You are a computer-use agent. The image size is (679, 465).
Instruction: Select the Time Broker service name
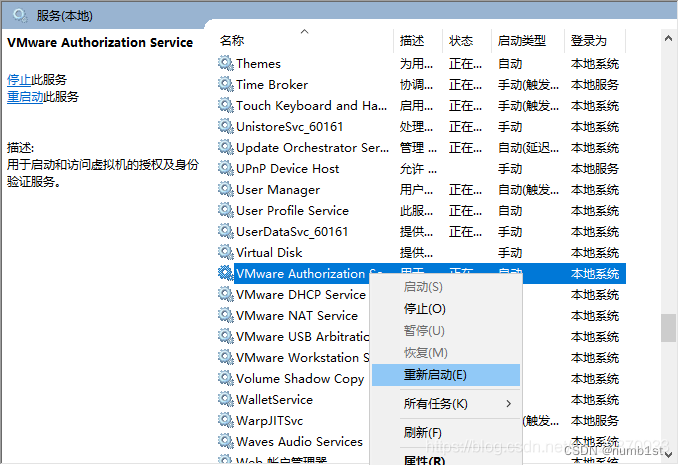click(x=272, y=84)
